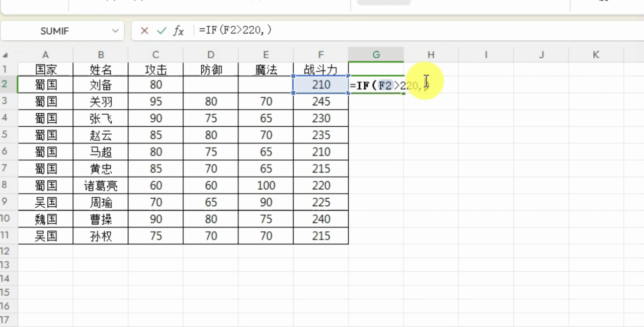Click the 防御 header cell

[x=211, y=69]
